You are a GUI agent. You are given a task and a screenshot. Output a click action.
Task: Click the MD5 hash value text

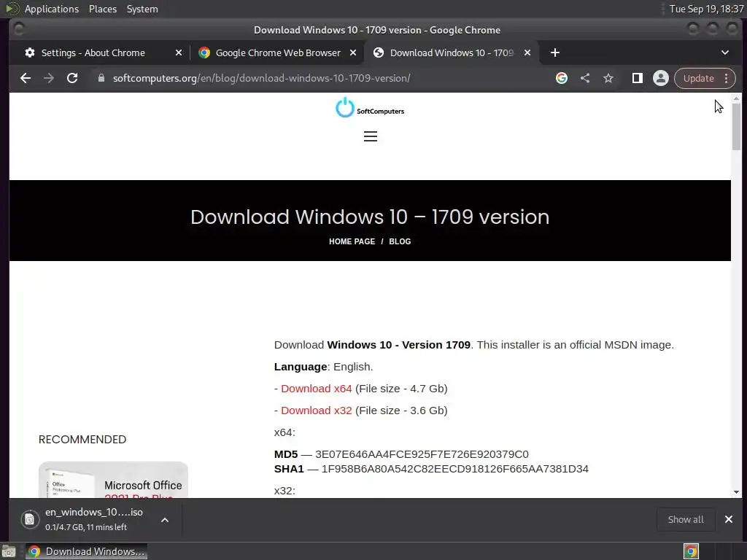pos(422,454)
